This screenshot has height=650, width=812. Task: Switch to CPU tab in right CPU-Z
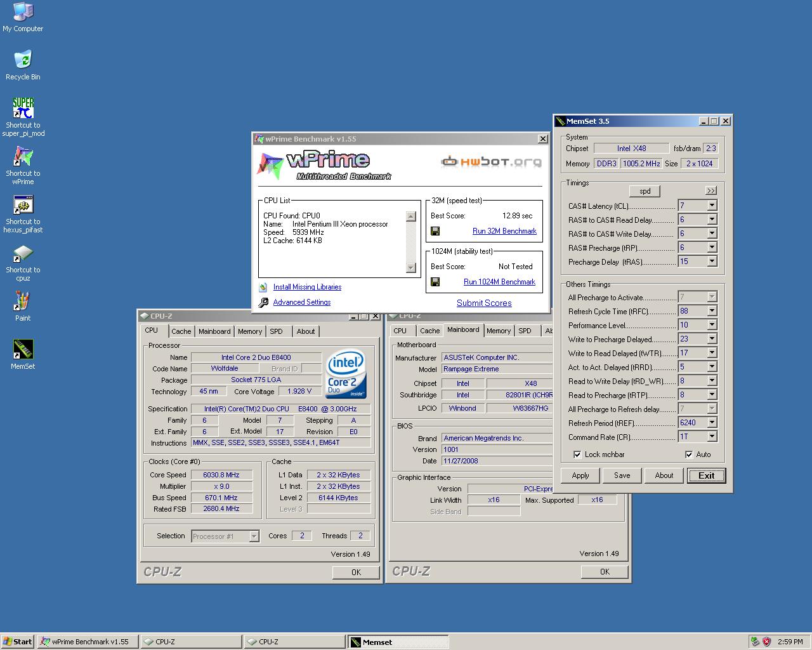click(x=400, y=331)
